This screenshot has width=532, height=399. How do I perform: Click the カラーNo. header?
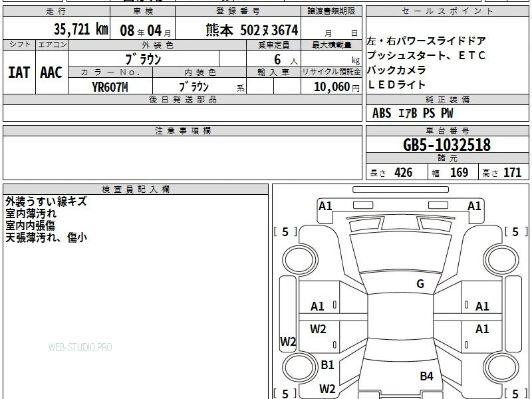coord(110,72)
